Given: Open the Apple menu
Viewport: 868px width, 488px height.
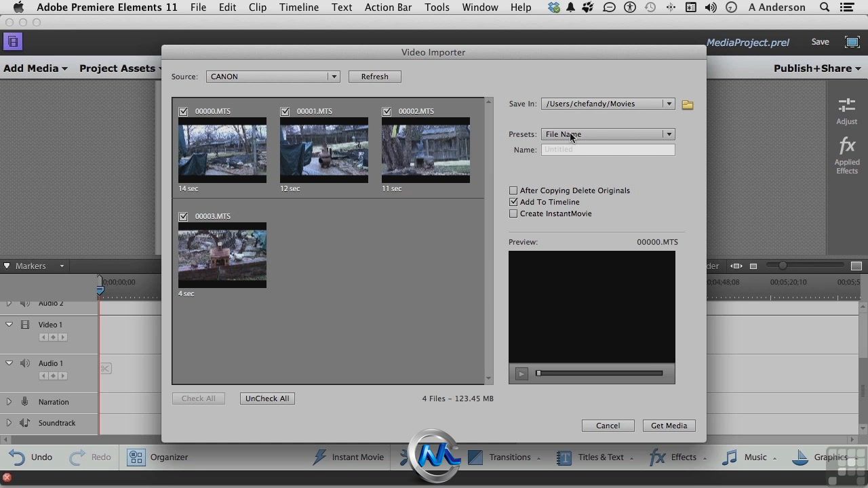Looking at the screenshot, I should click(18, 7).
